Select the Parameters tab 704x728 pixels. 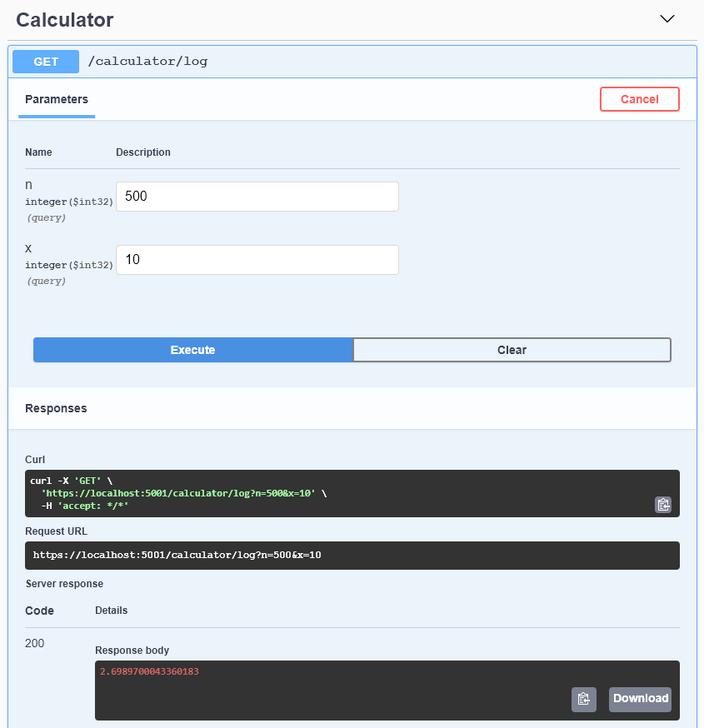tap(57, 99)
